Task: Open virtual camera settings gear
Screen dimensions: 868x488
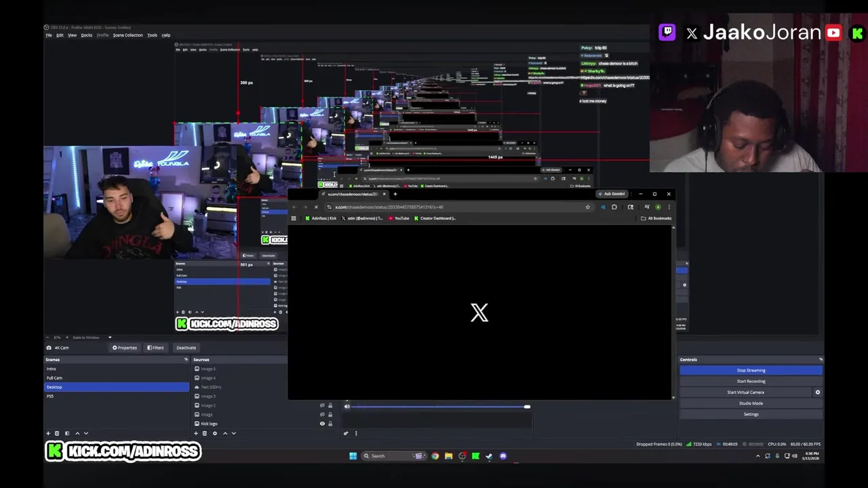Action: 817,392
